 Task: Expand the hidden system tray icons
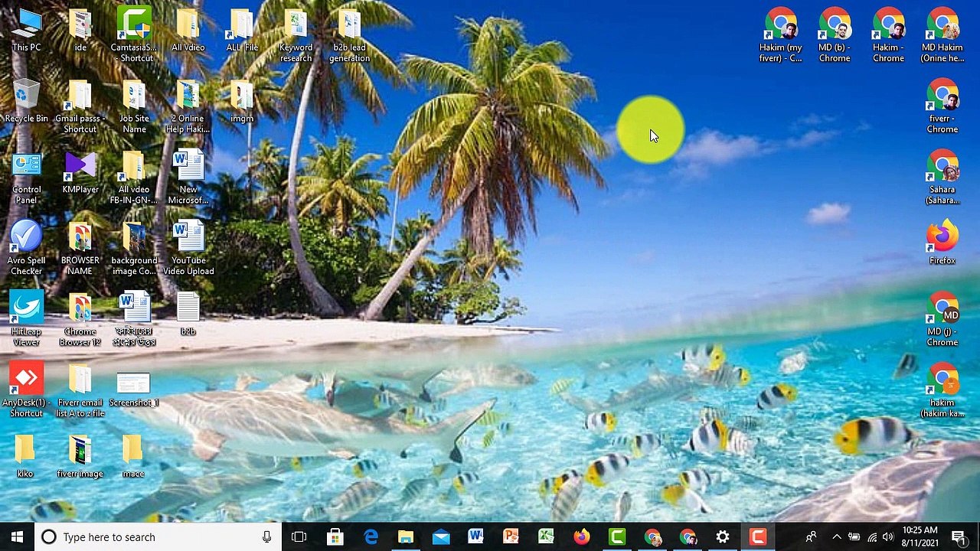(x=837, y=537)
